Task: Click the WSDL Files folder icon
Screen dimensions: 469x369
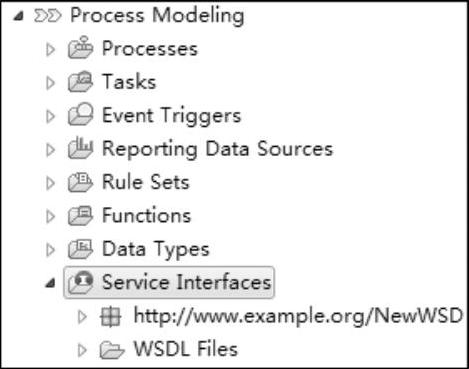Action: point(112,350)
